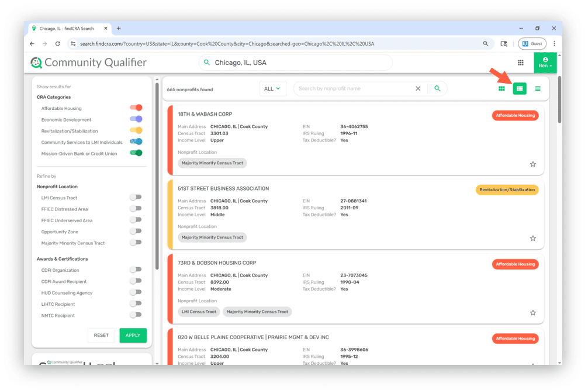Open 51ST STREET BUSINESS ASSOCIATION listing

point(223,189)
